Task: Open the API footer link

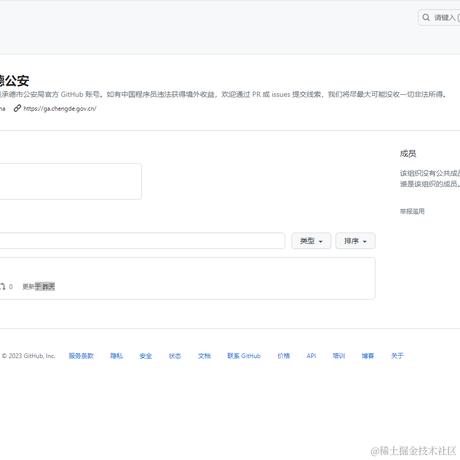Action: coord(311,356)
